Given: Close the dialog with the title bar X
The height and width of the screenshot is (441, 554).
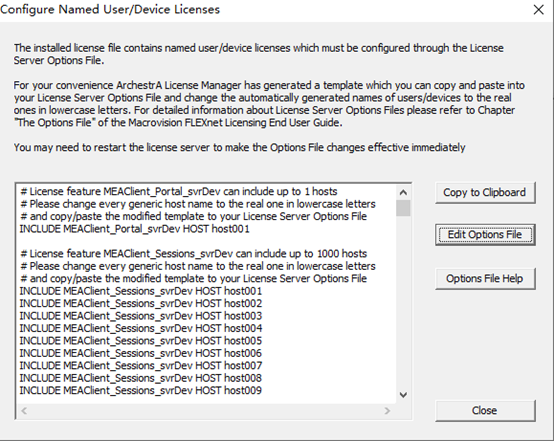Looking at the screenshot, I should (538, 10).
